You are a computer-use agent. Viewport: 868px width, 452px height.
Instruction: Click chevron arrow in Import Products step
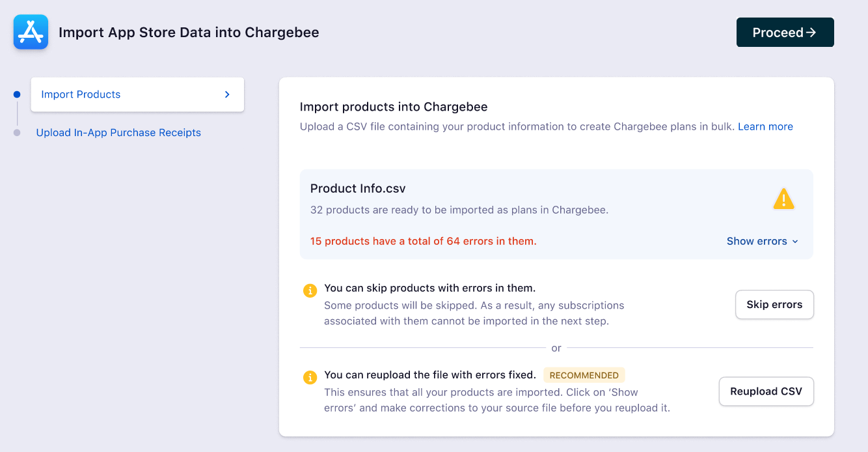coord(227,94)
